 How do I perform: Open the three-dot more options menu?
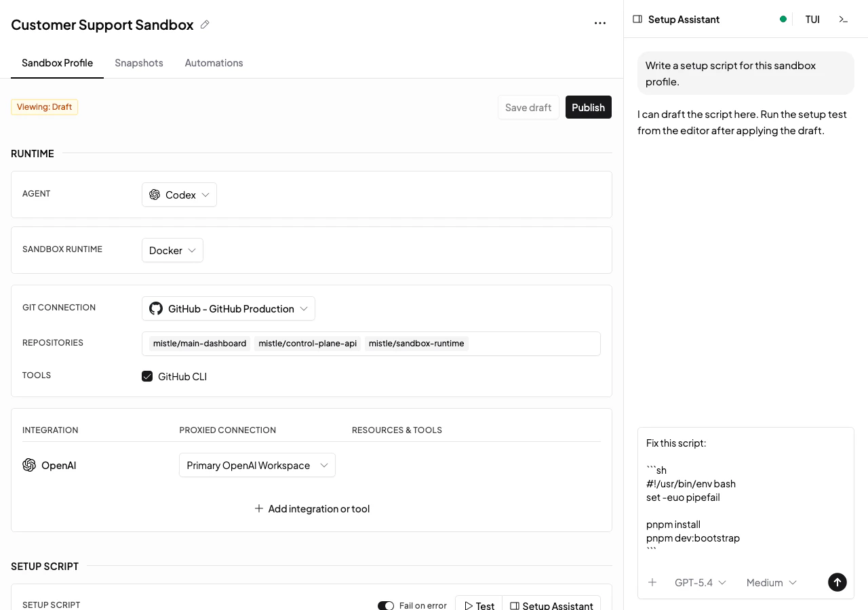(x=600, y=23)
